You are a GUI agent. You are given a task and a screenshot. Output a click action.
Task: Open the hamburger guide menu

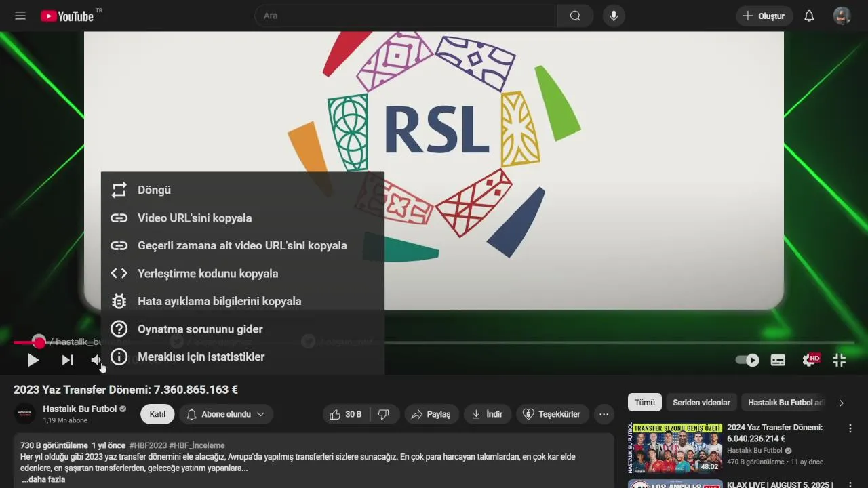pos(20,16)
